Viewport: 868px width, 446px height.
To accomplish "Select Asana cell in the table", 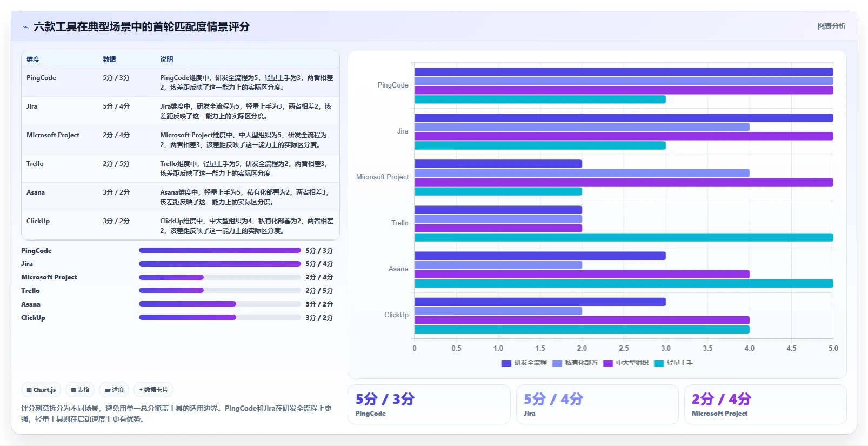I will [x=36, y=192].
